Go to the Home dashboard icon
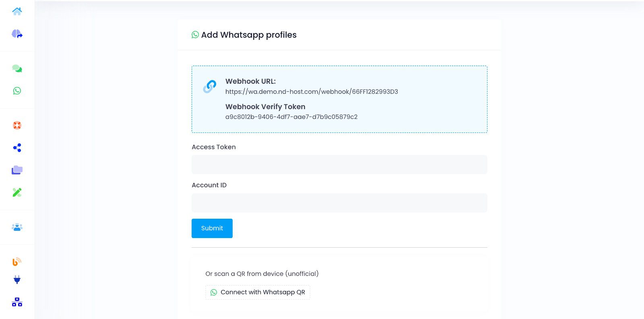Image resolution: width=644 pixels, height=319 pixels. point(17,11)
